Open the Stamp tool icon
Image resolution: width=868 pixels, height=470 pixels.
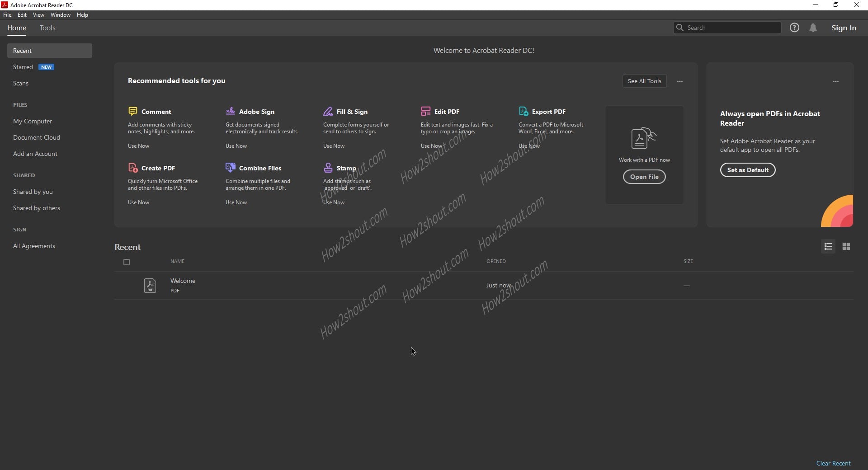(x=328, y=168)
